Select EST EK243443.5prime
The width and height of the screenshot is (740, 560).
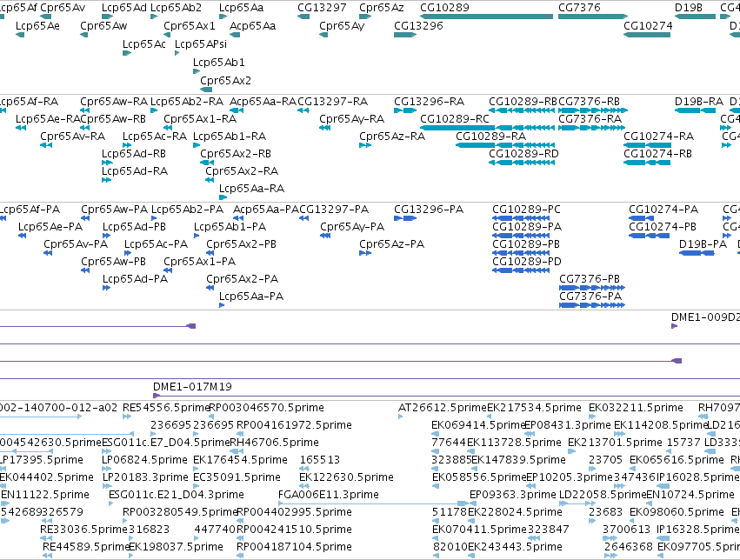(472, 556)
